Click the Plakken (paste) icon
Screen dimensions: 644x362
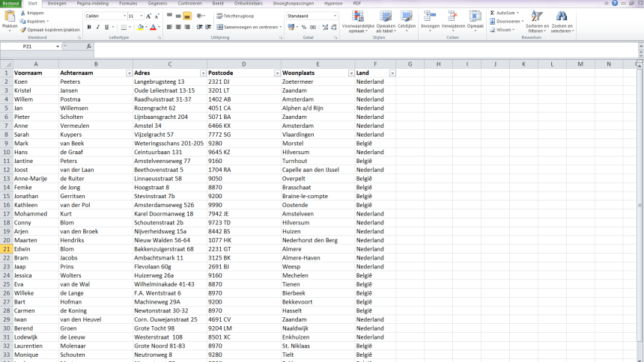click(x=10, y=17)
